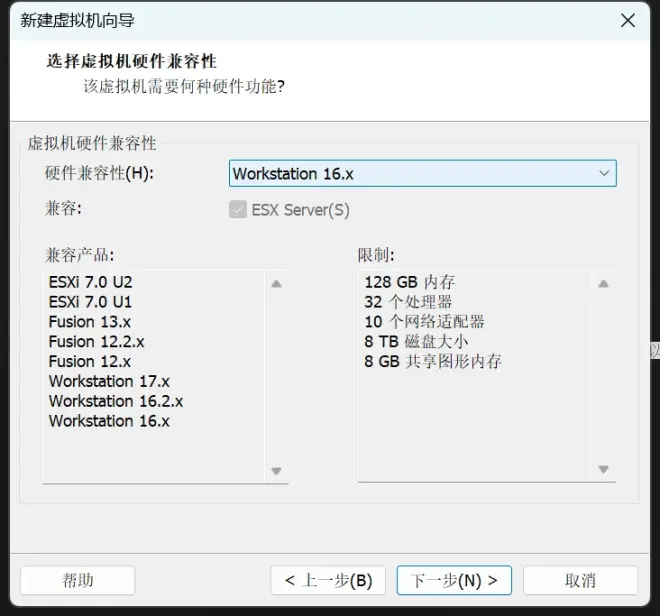Close the 新建虚拟机向导 dialog
Image resolution: width=660 pixels, height=616 pixels.
(628, 20)
